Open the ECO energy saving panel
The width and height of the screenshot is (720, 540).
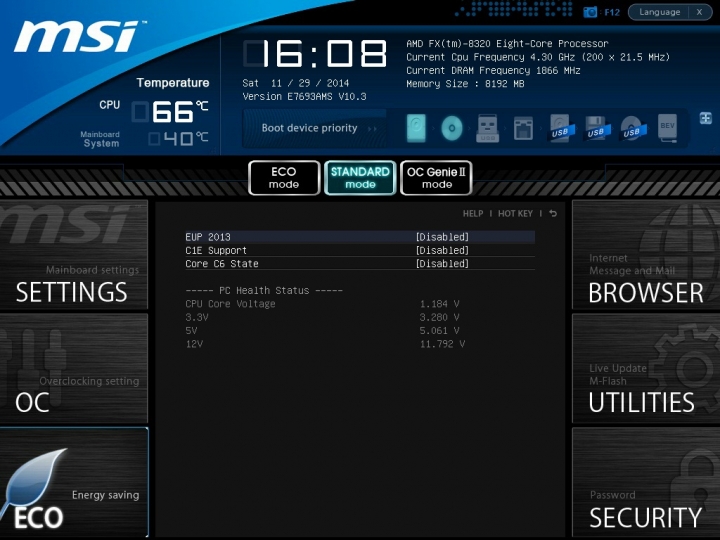coord(74,482)
